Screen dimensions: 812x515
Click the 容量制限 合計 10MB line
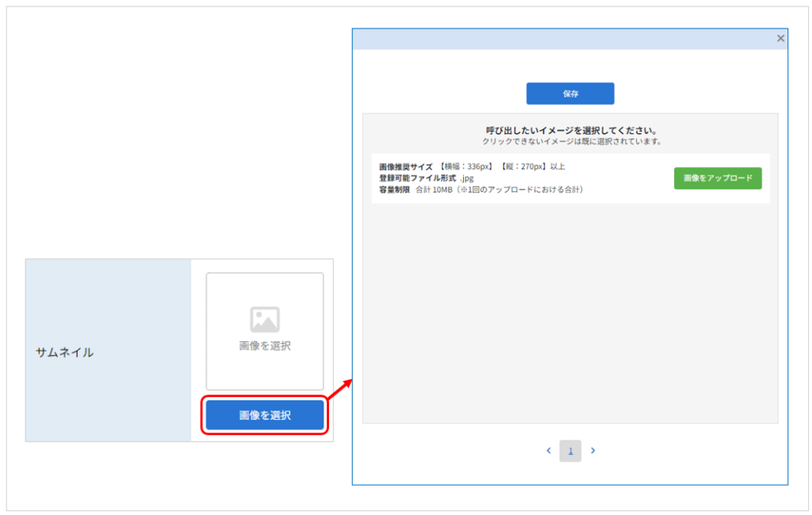pos(481,189)
